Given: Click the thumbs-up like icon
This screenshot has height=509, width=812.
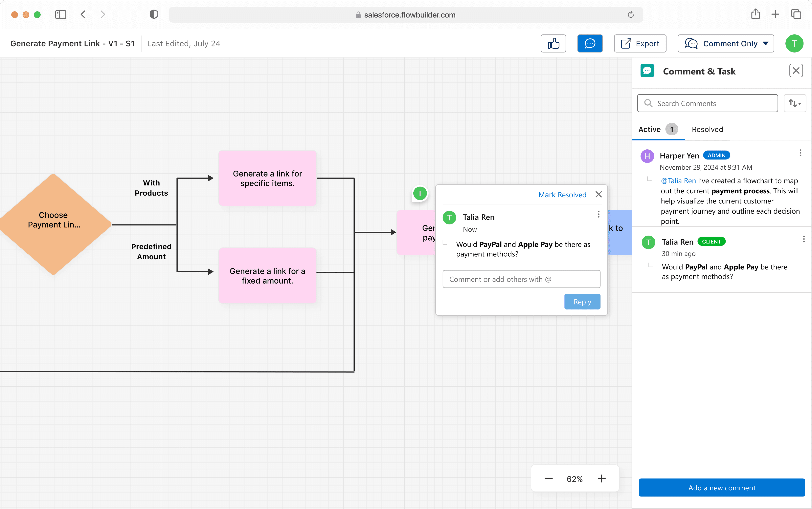Looking at the screenshot, I should 553,43.
